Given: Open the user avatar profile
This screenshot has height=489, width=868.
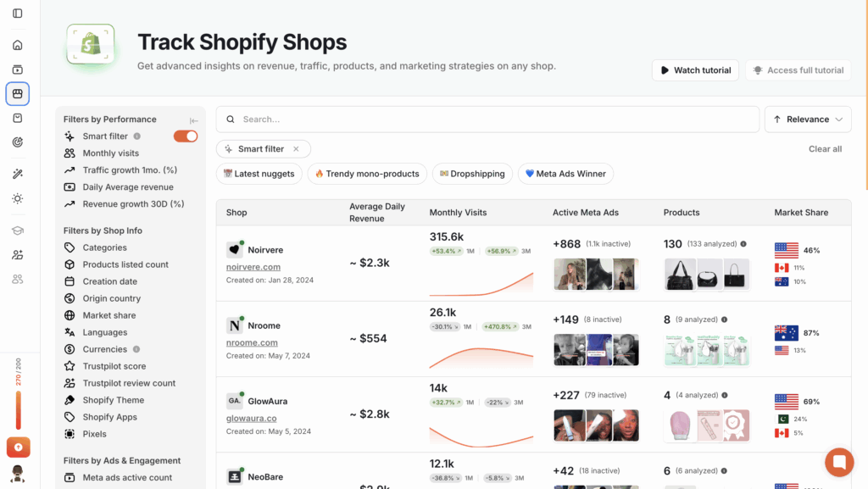Looking at the screenshot, I should click(18, 474).
